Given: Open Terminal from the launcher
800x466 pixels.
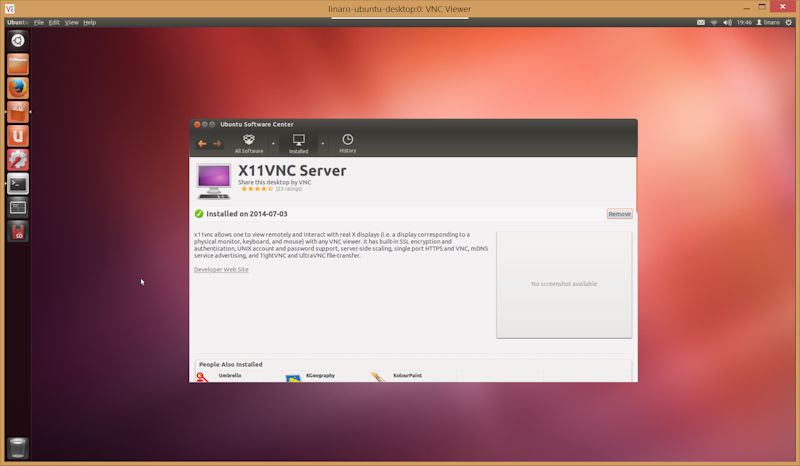Looking at the screenshot, I should click(18, 184).
